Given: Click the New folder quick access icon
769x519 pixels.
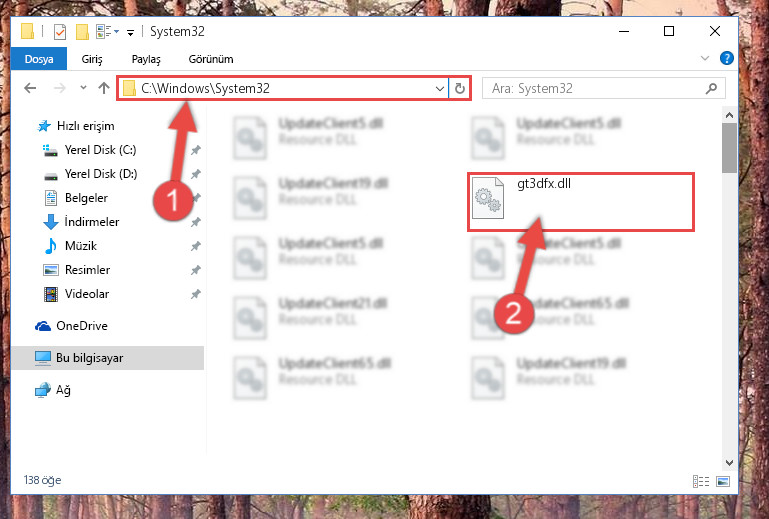Looking at the screenshot, I should point(82,32).
